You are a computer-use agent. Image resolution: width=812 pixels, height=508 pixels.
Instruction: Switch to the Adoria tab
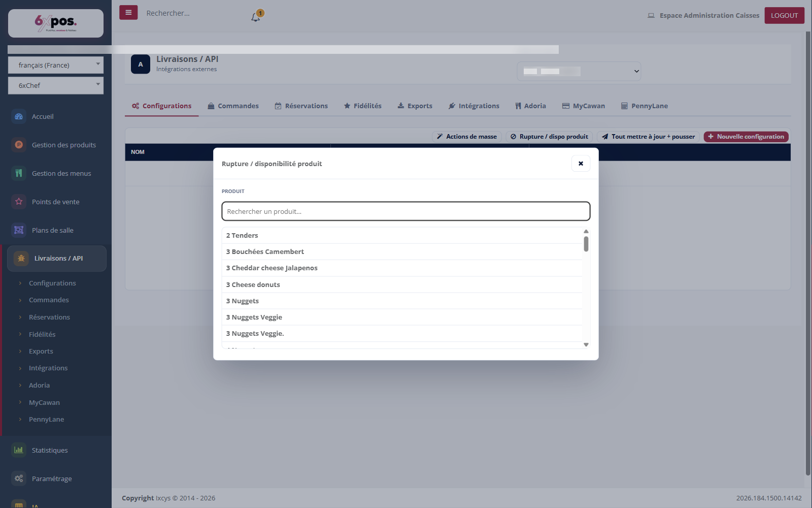point(530,106)
